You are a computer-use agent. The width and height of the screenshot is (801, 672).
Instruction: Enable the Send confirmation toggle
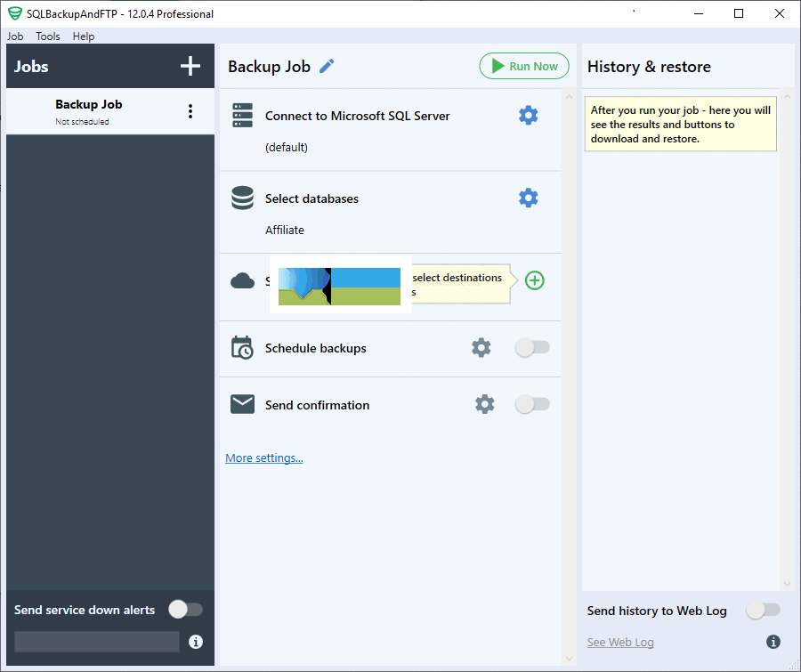532,404
